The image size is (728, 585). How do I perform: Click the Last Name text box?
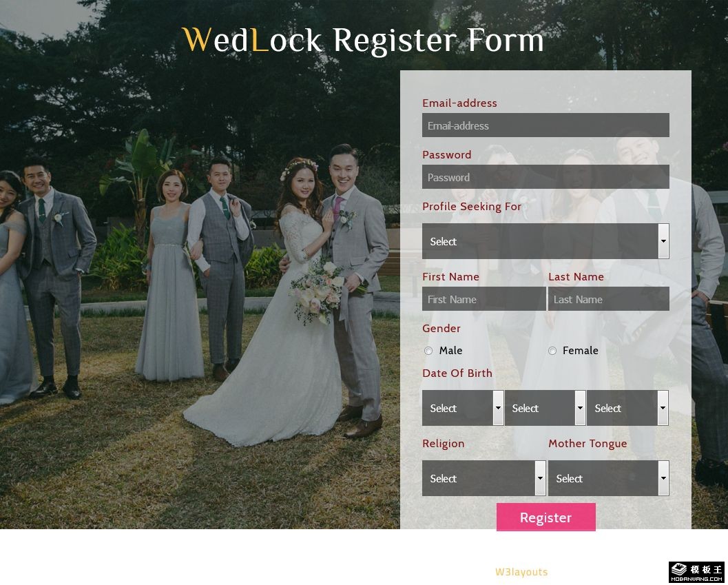[x=609, y=299]
